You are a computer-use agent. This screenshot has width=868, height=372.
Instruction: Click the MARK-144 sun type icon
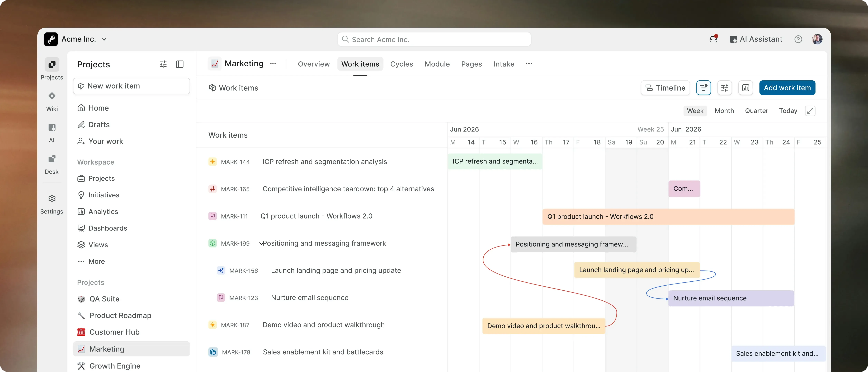click(213, 162)
